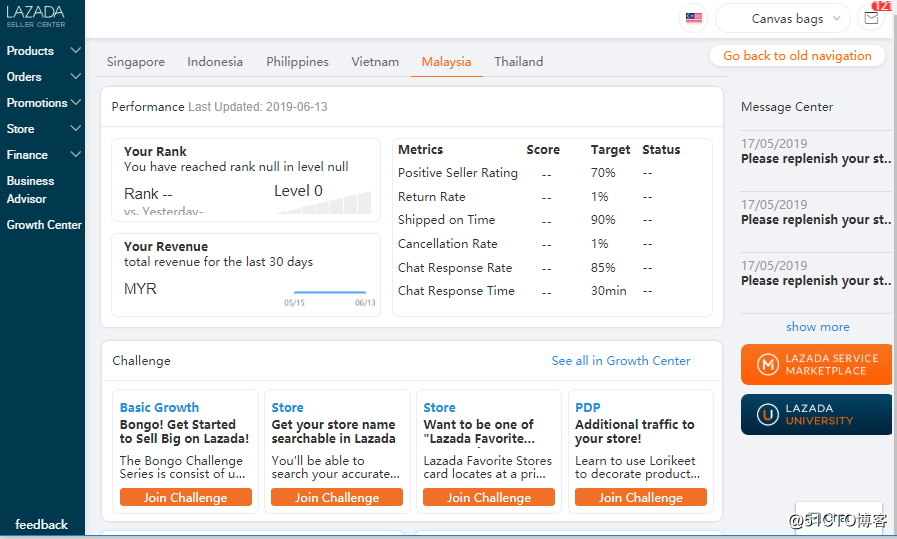Screen dimensions: 897x539
Task: Open Business Advisor in the sidebar
Action: 30,190
